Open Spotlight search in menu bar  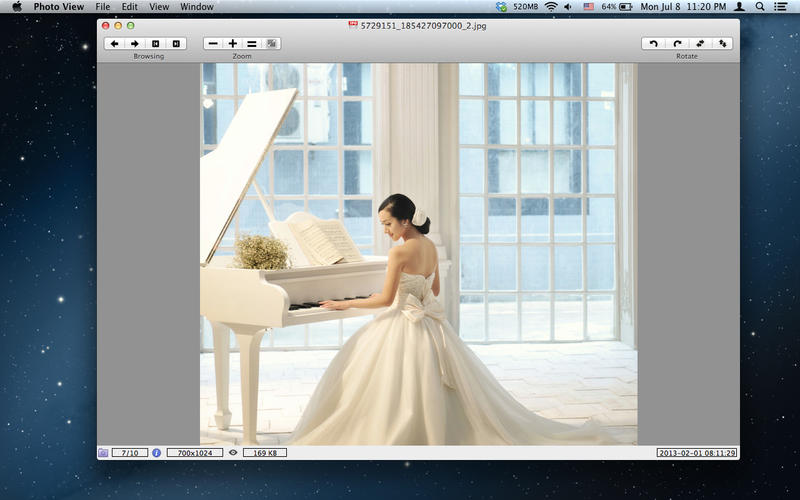point(760,7)
